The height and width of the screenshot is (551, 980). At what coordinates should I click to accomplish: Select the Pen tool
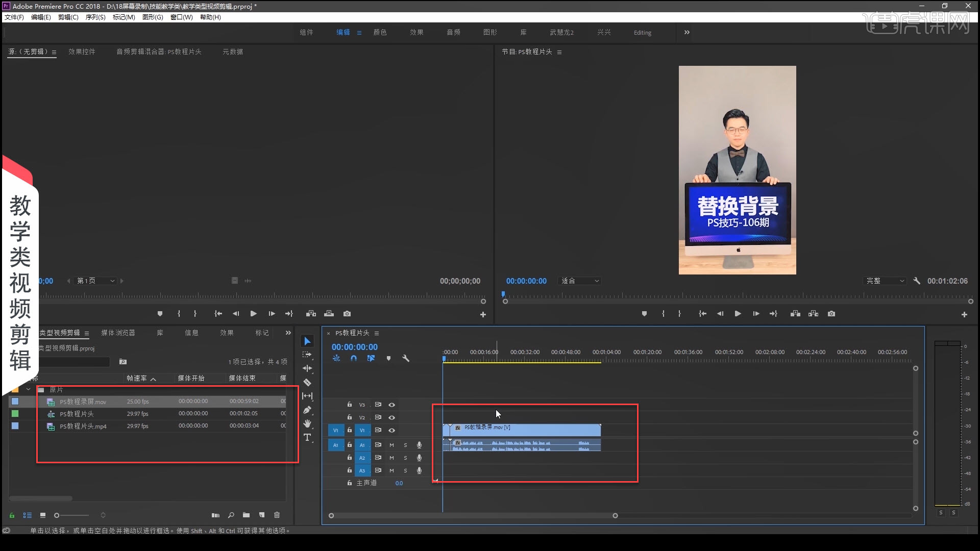pyautogui.click(x=307, y=410)
